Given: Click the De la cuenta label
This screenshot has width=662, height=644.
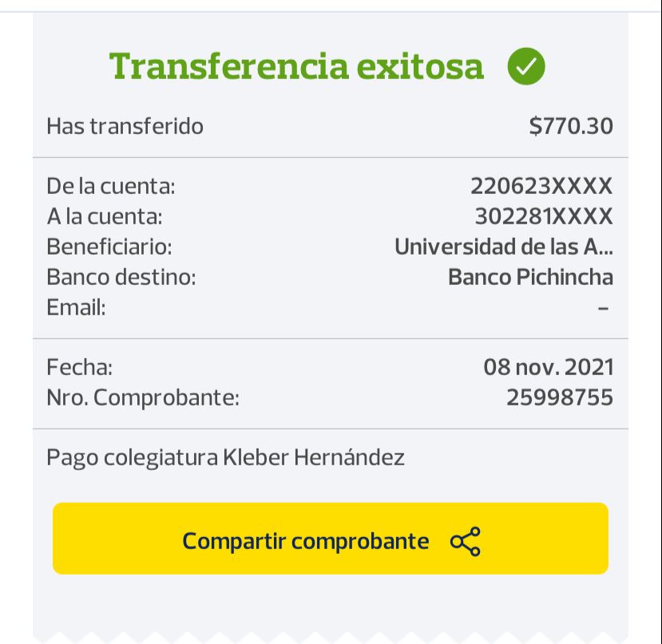Looking at the screenshot, I should click(111, 186).
